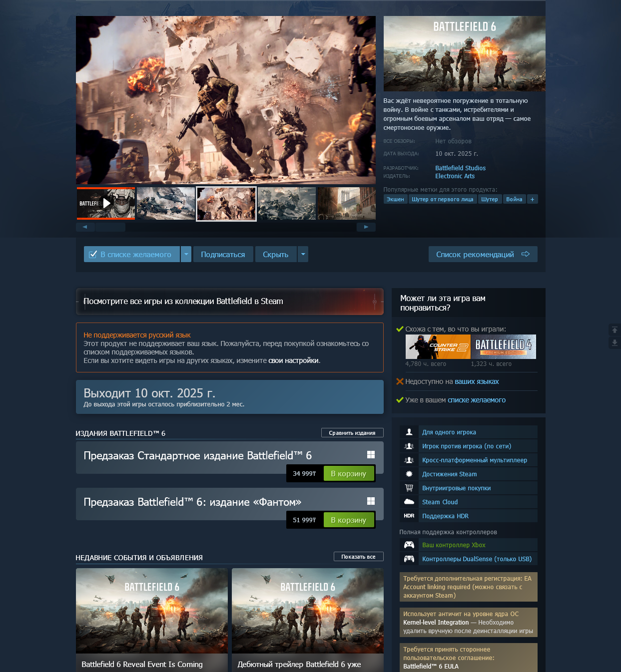Click Windows icon on Phantom Edition row
Image resolution: width=621 pixels, height=672 pixels.
click(x=371, y=501)
